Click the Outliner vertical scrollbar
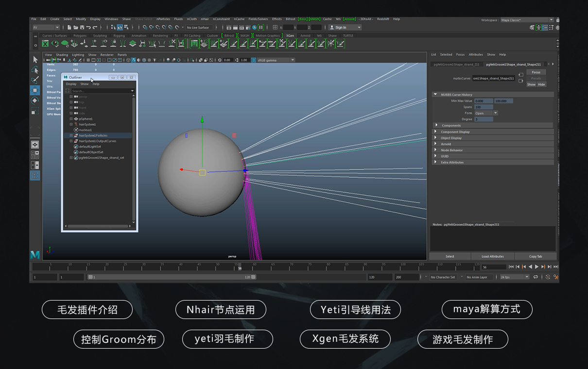The width and height of the screenshot is (588, 369). (x=134, y=159)
